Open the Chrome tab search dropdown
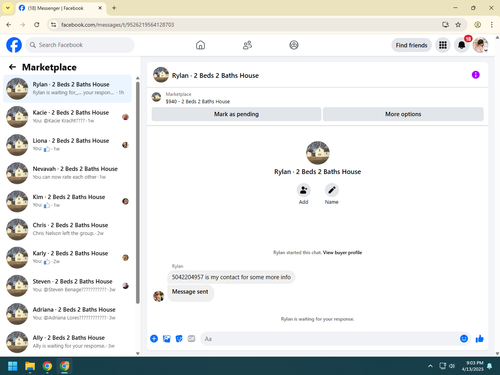Image resolution: width=500 pixels, height=375 pixels. tap(8, 8)
